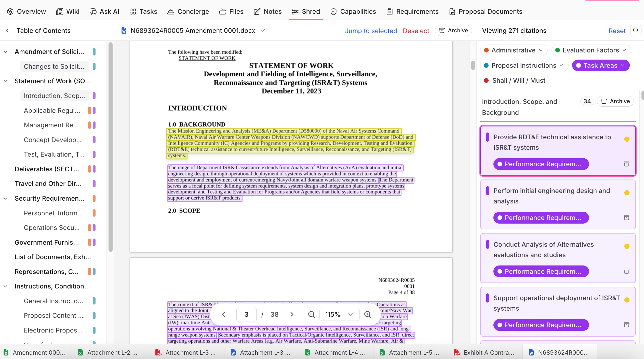The height and width of the screenshot is (359, 644).
Task: Click Jump to selected link
Action: click(371, 31)
